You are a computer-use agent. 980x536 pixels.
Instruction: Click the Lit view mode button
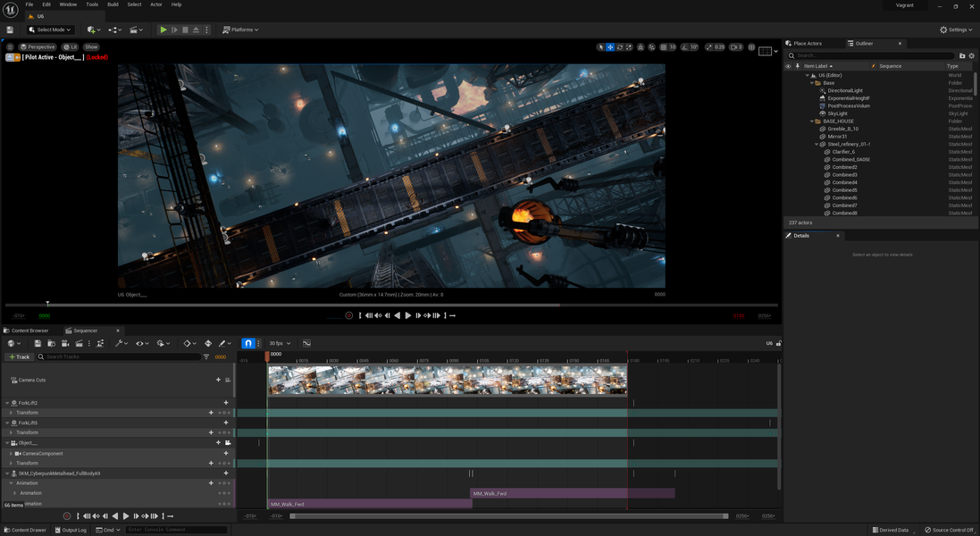point(70,46)
